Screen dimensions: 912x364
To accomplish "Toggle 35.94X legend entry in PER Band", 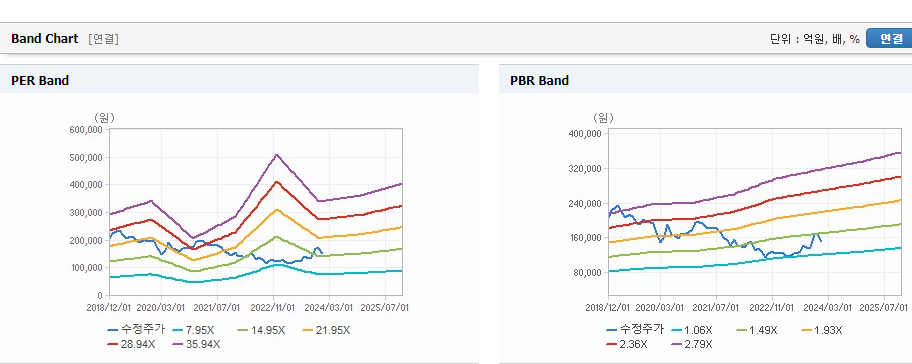I will pos(197,344).
